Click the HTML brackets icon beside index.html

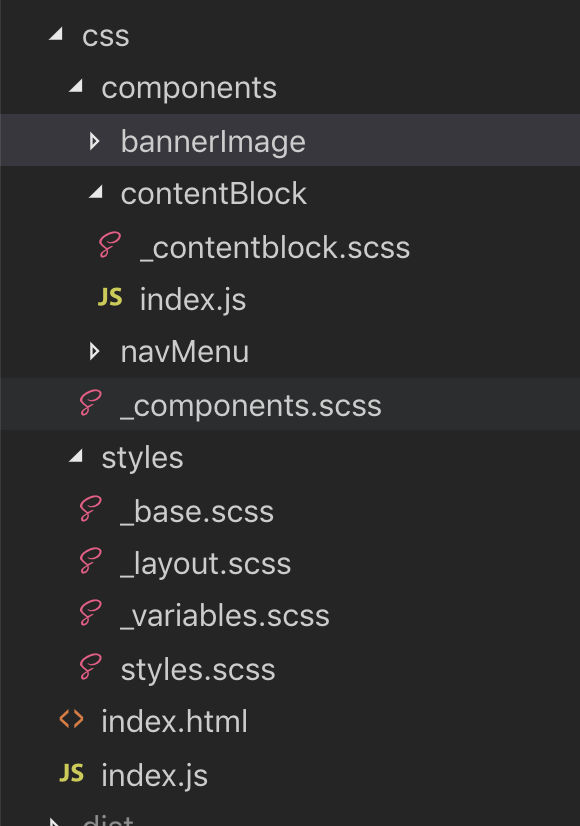pos(72,719)
